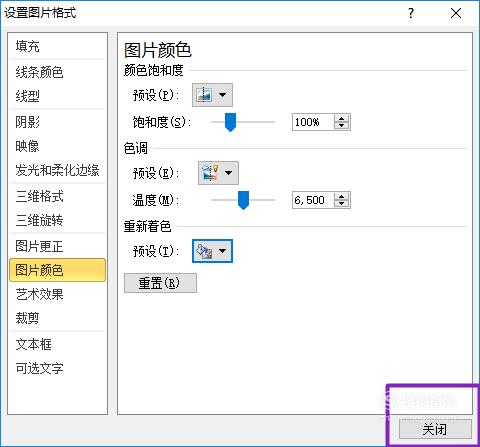This screenshot has width=480, height=447.
Task: Click the help question mark icon
Action: coord(411,13)
